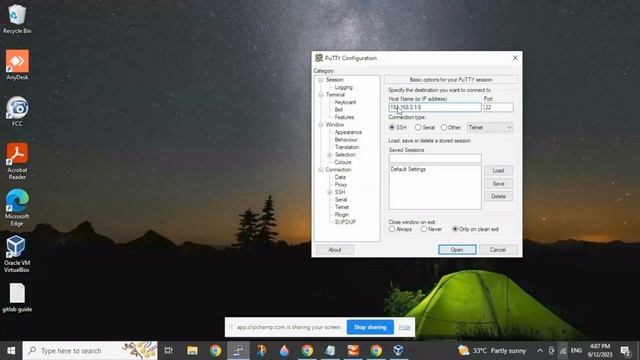Focus the Host Name input field
Viewport: 640px width, 360px height.
[435, 107]
